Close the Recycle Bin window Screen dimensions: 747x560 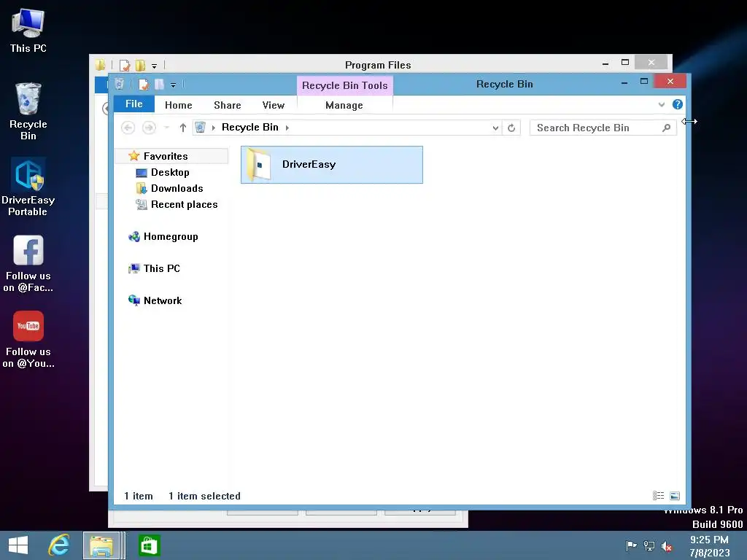tap(670, 82)
